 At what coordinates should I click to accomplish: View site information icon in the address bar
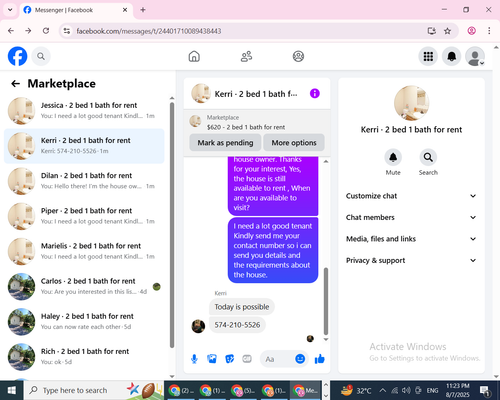point(67,31)
